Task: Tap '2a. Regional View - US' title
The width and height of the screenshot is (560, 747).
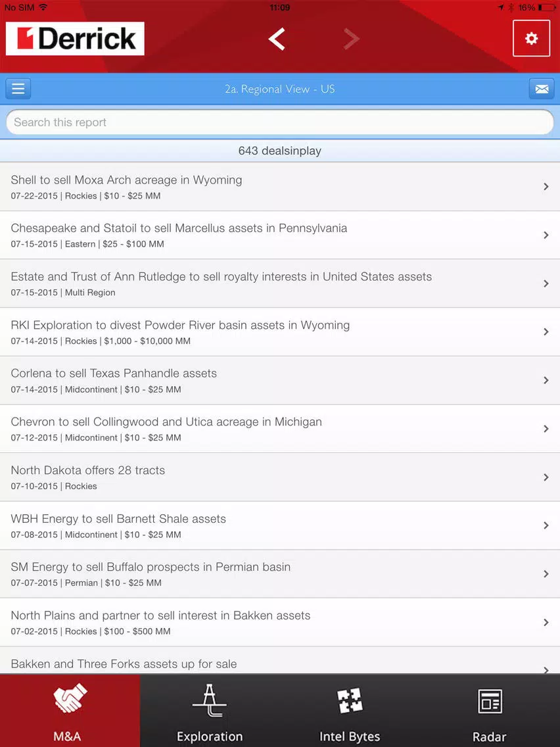Action: coord(280,89)
